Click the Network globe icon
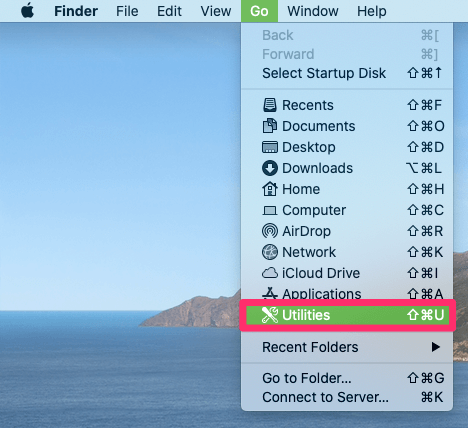The width and height of the screenshot is (468, 428). pos(270,252)
